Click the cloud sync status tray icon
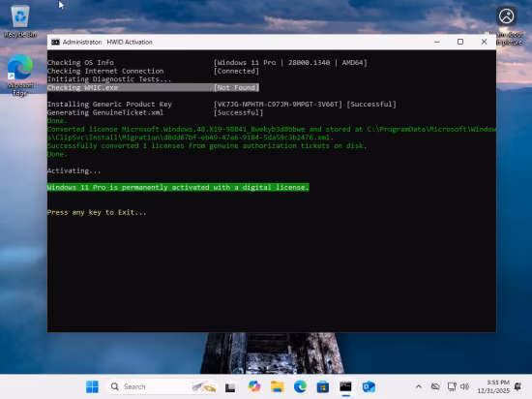This screenshot has width=532, height=399. coord(435,386)
